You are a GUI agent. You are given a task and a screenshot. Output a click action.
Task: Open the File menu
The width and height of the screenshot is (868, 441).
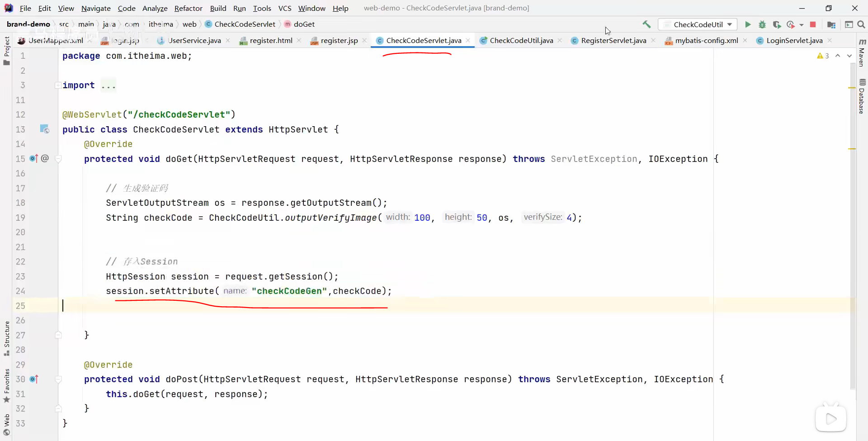(25, 8)
